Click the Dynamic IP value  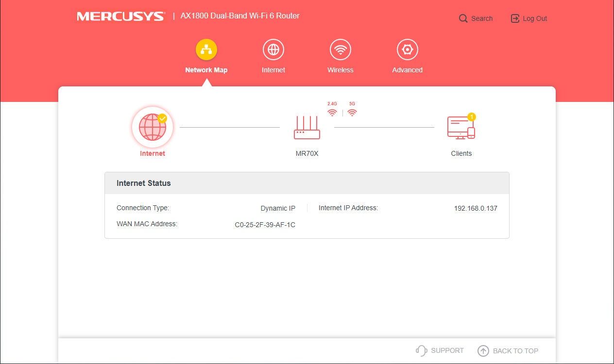pyautogui.click(x=278, y=208)
